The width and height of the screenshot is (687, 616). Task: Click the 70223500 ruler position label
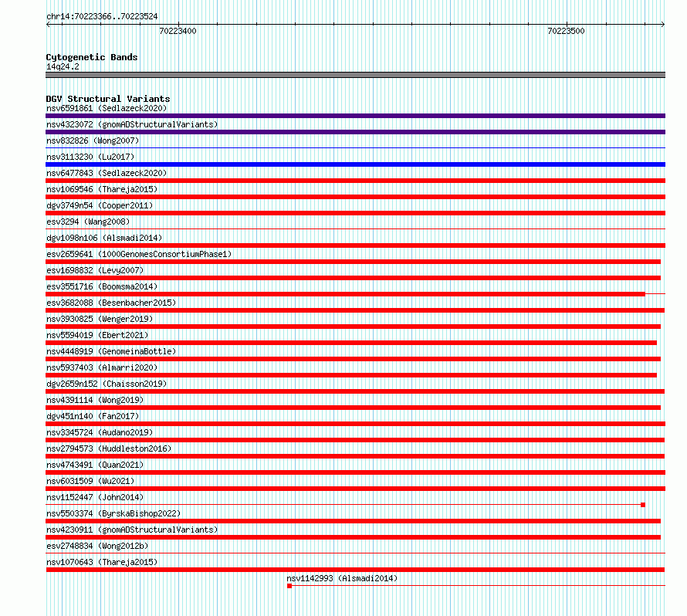[566, 31]
